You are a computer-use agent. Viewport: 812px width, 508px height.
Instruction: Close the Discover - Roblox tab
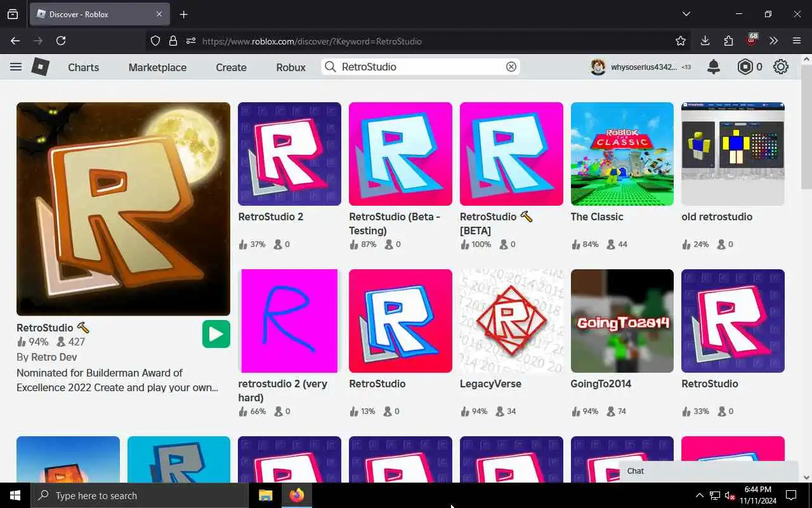coord(159,14)
